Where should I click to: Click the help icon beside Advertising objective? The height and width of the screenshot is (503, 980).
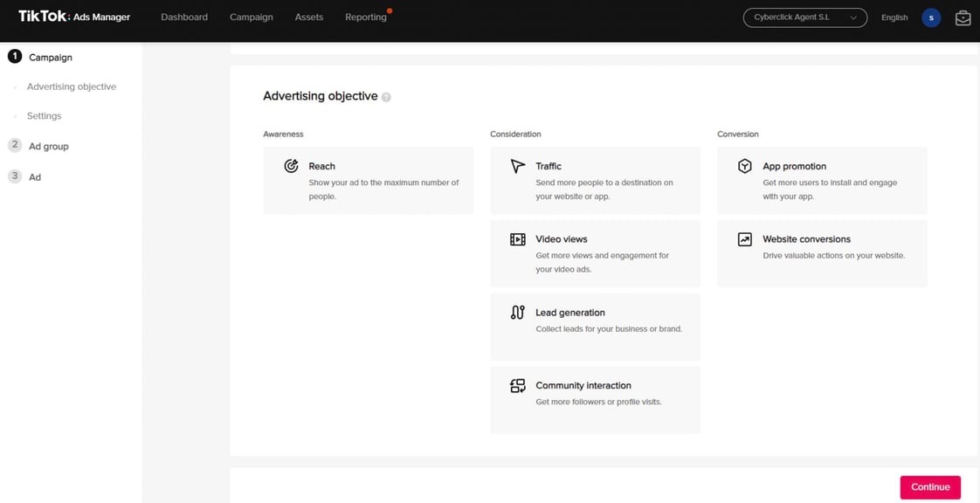(386, 98)
